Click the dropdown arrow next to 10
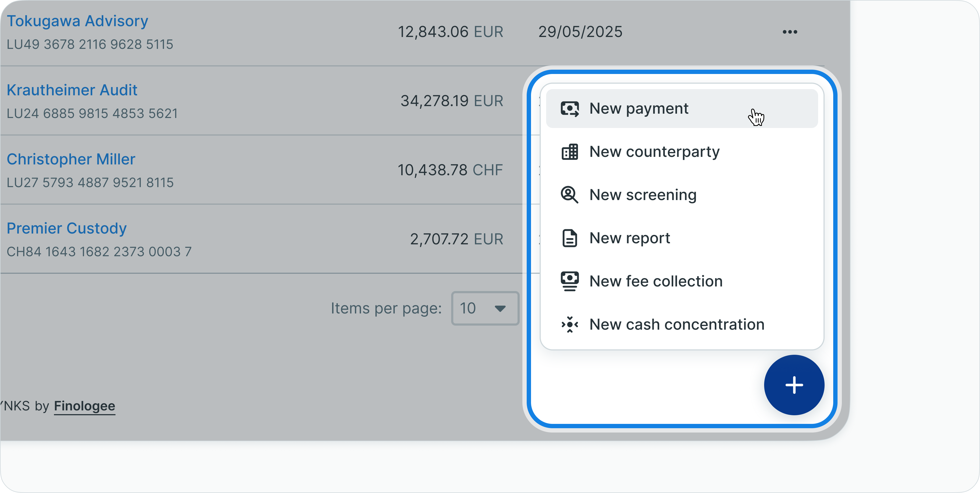Image resolution: width=980 pixels, height=493 pixels. 500,308
